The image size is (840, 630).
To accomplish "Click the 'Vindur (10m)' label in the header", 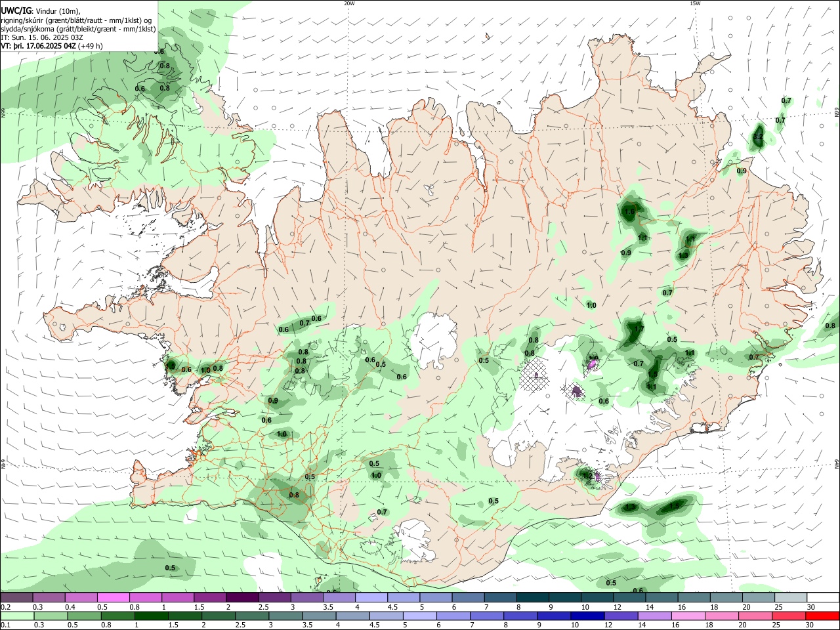I will click(56, 11).
